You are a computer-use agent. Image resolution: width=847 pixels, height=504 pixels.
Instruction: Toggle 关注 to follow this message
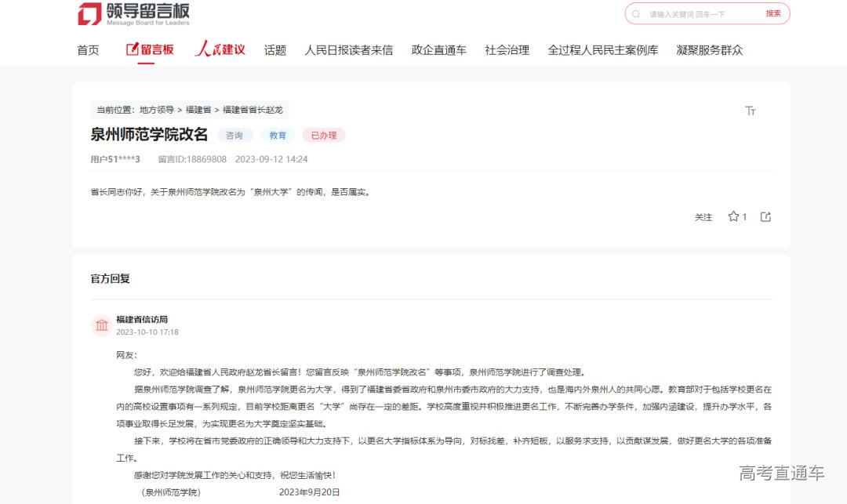pyautogui.click(x=703, y=216)
